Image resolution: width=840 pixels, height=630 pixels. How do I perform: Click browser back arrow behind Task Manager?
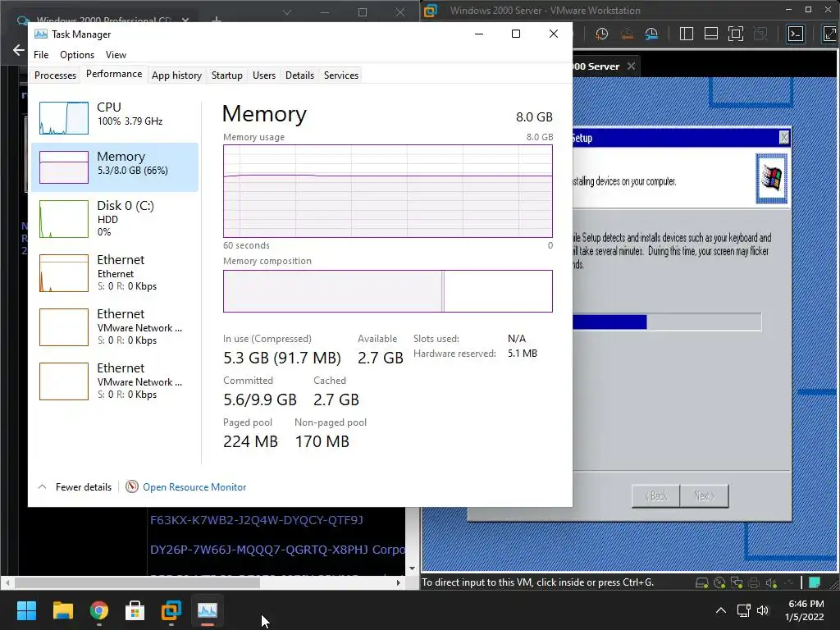coord(19,50)
